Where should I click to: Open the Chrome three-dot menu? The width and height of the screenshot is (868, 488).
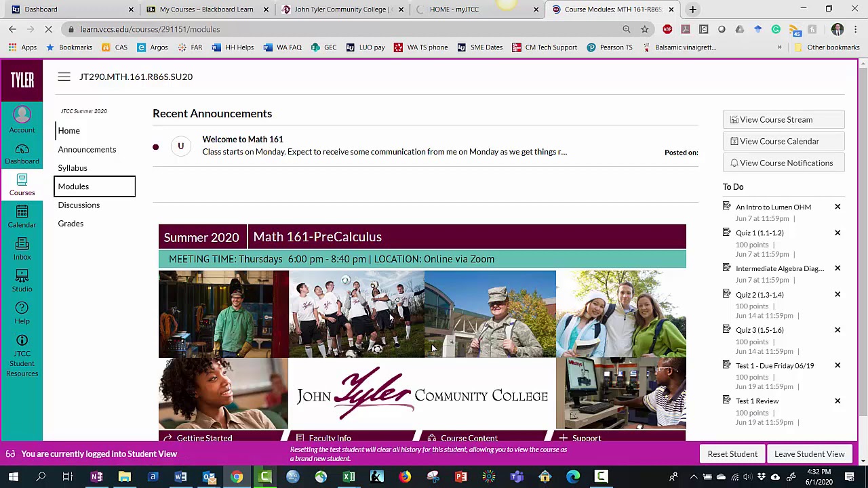(x=856, y=29)
